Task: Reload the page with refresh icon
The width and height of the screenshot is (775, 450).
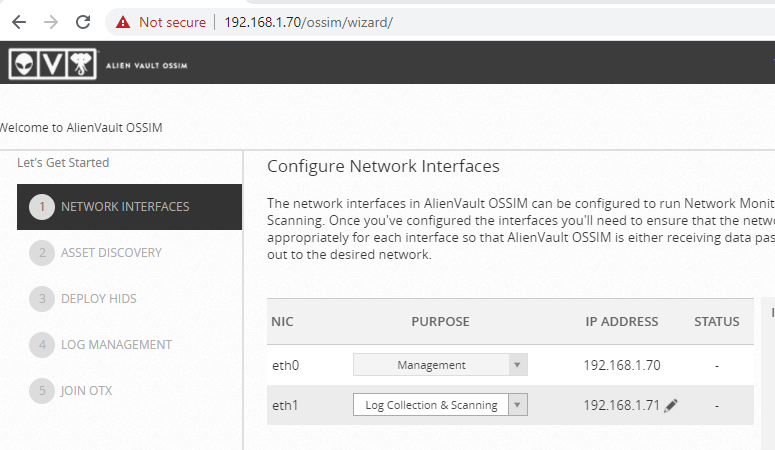Action: click(x=83, y=22)
